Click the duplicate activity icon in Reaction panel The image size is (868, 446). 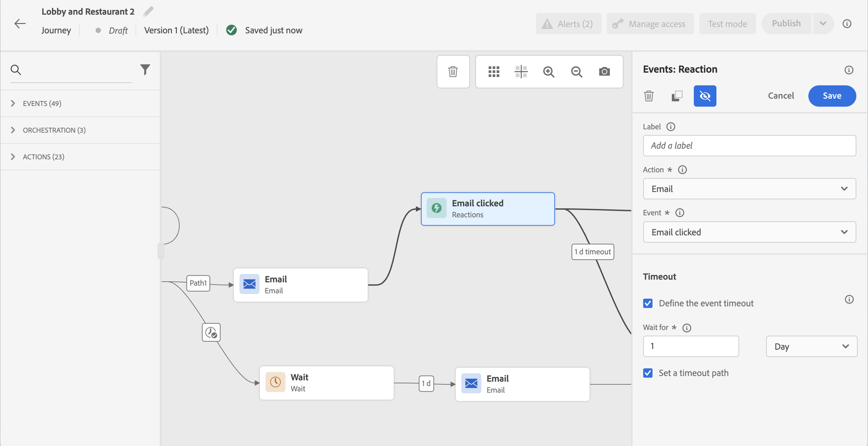pyautogui.click(x=676, y=96)
